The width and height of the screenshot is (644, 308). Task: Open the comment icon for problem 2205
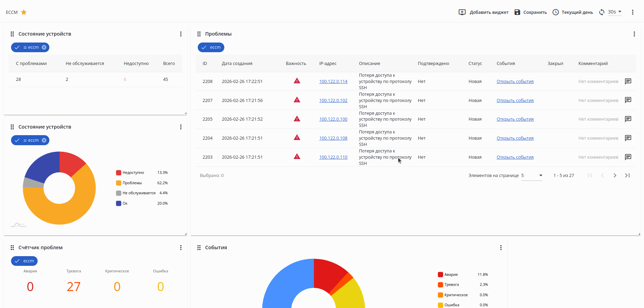[628, 119]
